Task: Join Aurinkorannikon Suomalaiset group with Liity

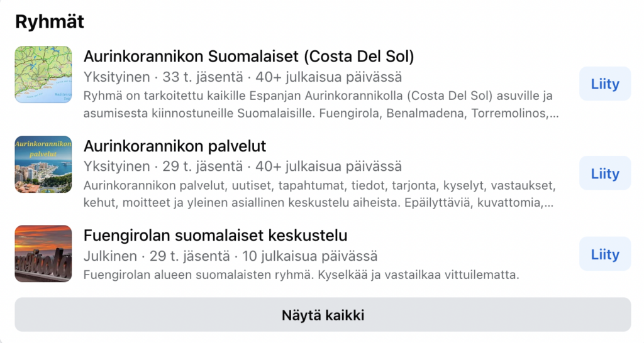Action: click(x=605, y=84)
